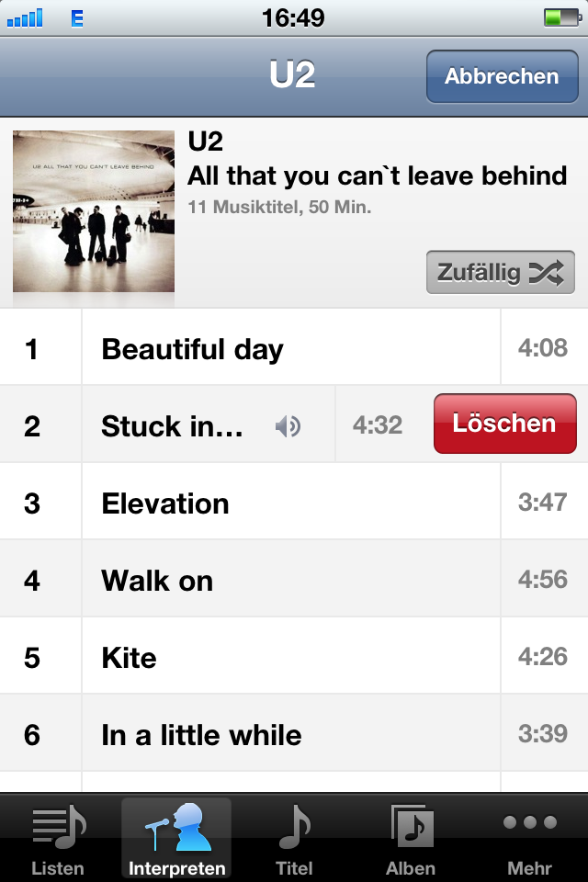Viewport: 588px width, 882px height.
Task: Tap the 16:49 clock in status bar
Action: click(x=293, y=18)
